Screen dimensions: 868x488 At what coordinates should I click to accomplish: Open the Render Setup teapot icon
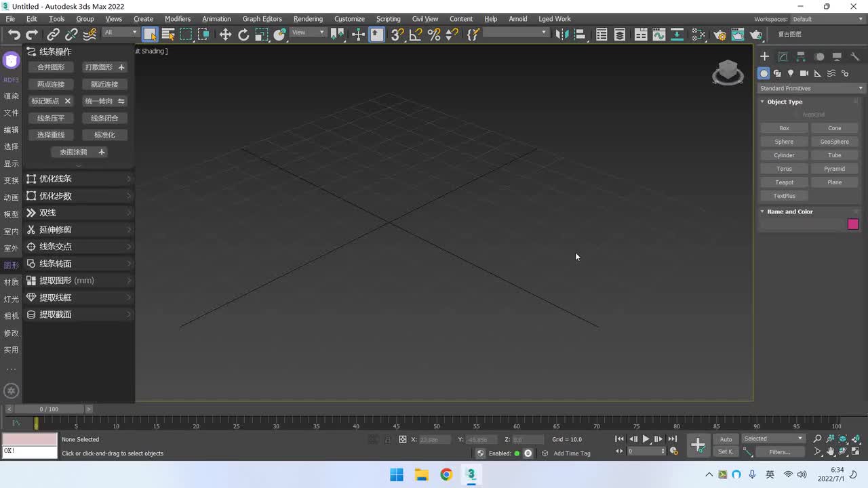tap(720, 35)
